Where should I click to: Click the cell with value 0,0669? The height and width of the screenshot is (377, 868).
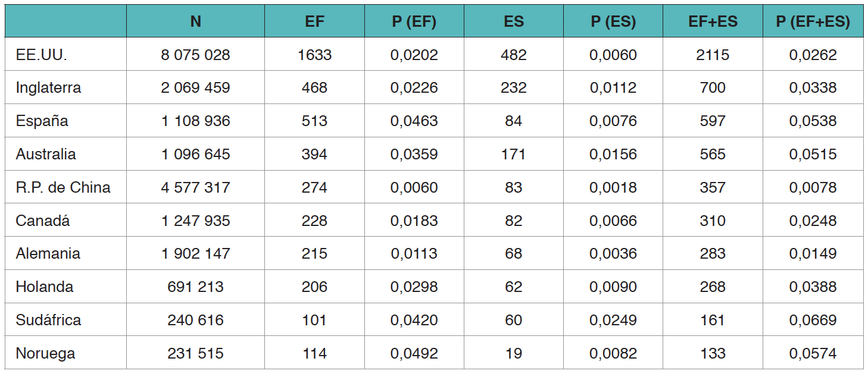(813, 320)
